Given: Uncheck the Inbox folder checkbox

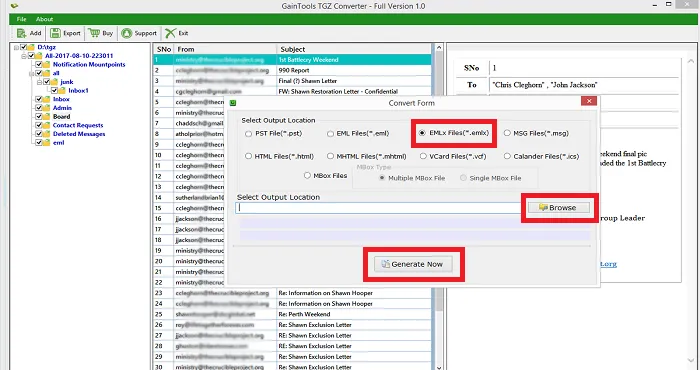Looking at the screenshot, I should (x=39, y=99).
